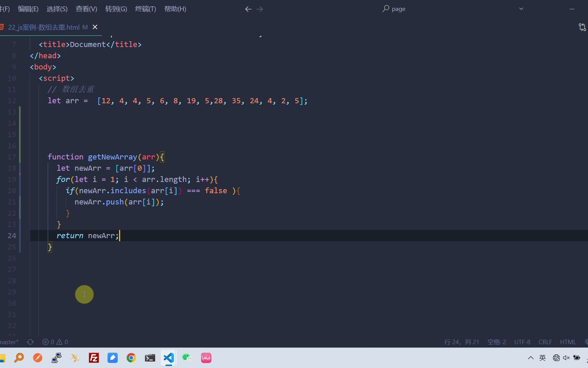Click line number 17 in gutter
The width and height of the screenshot is (588, 368).
coord(12,157)
